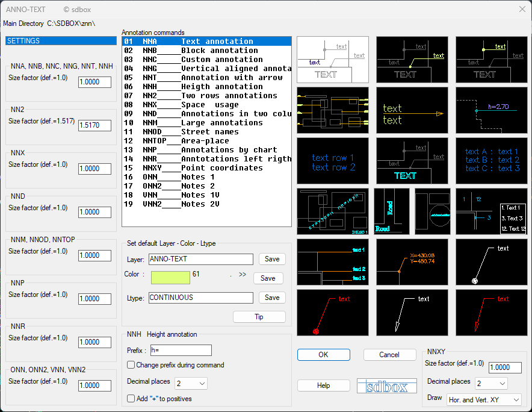Open NNH Decimal places dropdown
Screen dimensions: 532x412
pos(191,384)
